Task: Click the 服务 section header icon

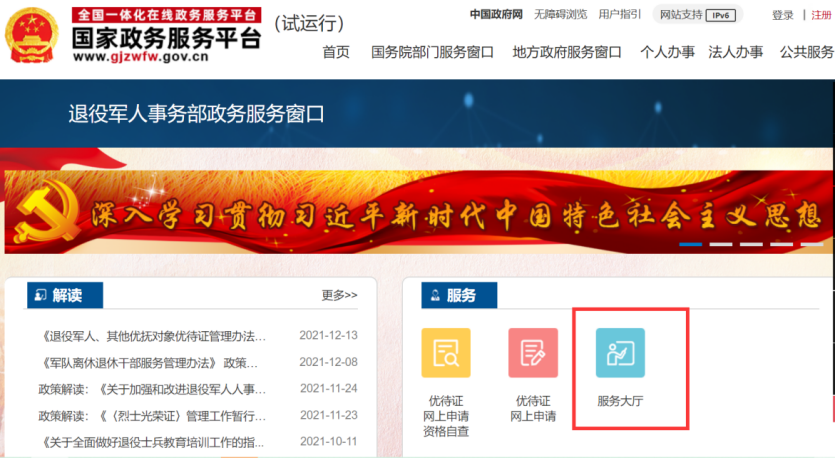Action: tap(435, 295)
